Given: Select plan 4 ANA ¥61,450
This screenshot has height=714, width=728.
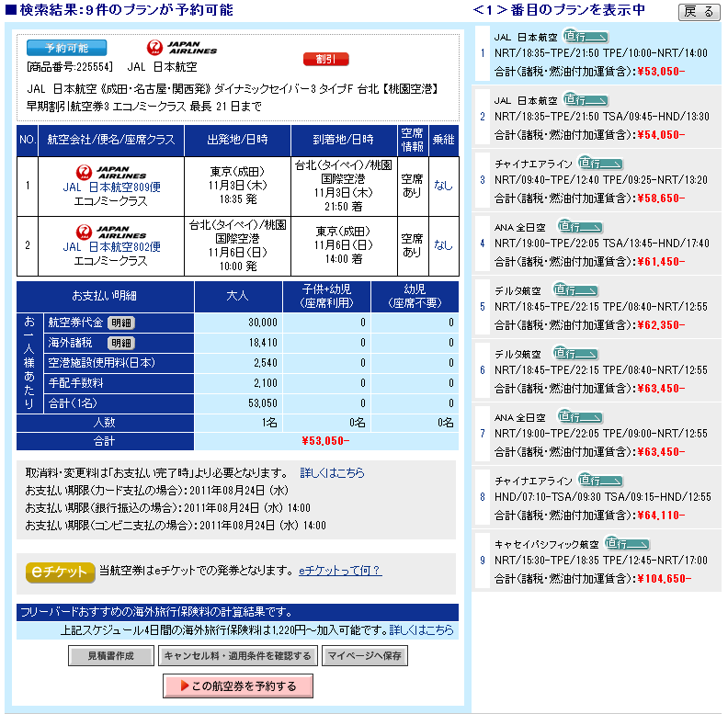Looking at the screenshot, I should (597, 244).
